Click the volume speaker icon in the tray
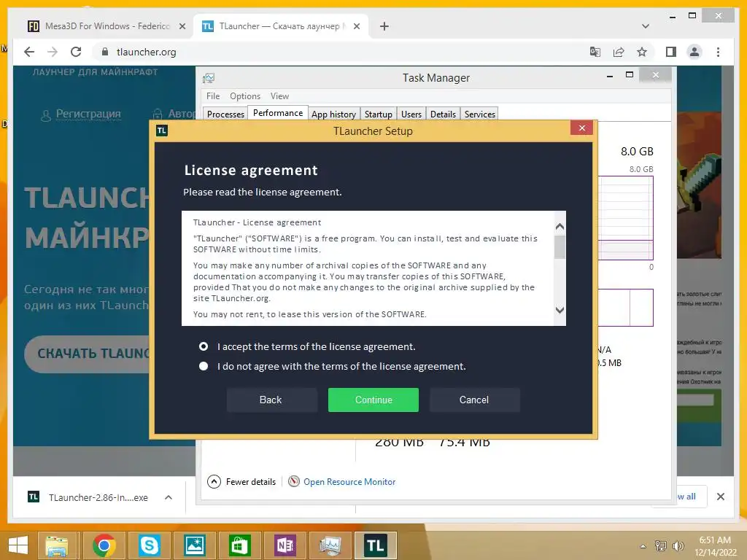747x560 pixels. [678, 546]
